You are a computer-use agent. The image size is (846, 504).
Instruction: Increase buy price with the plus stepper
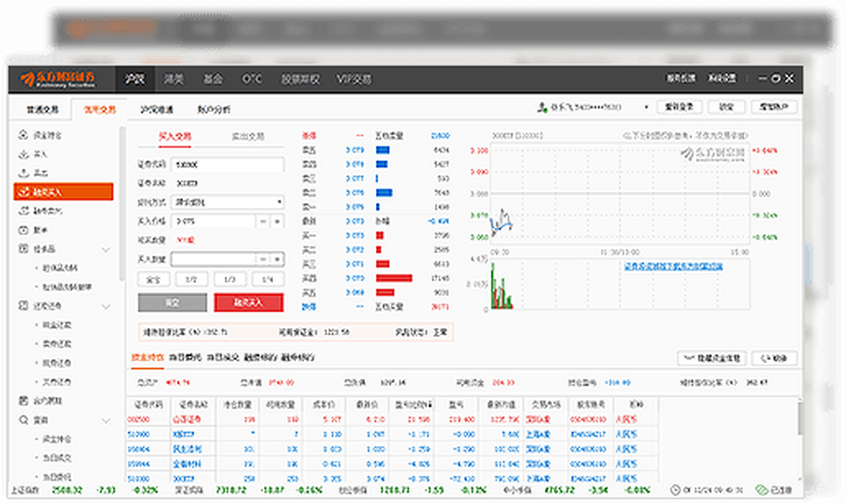[x=276, y=221]
